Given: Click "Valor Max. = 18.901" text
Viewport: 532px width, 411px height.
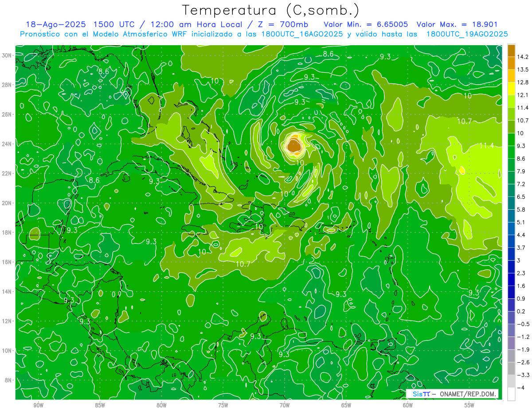Looking at the screenshot, I should coord(457,24).
